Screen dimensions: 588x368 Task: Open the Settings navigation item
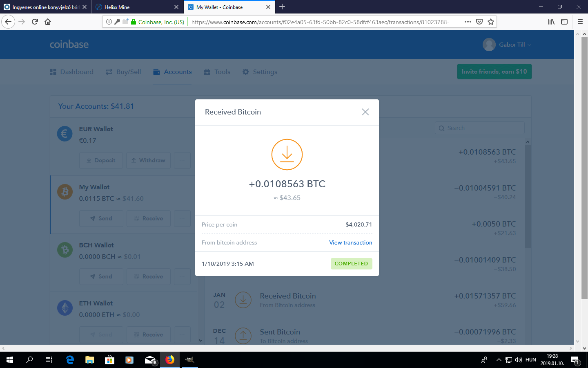point(260,72)
